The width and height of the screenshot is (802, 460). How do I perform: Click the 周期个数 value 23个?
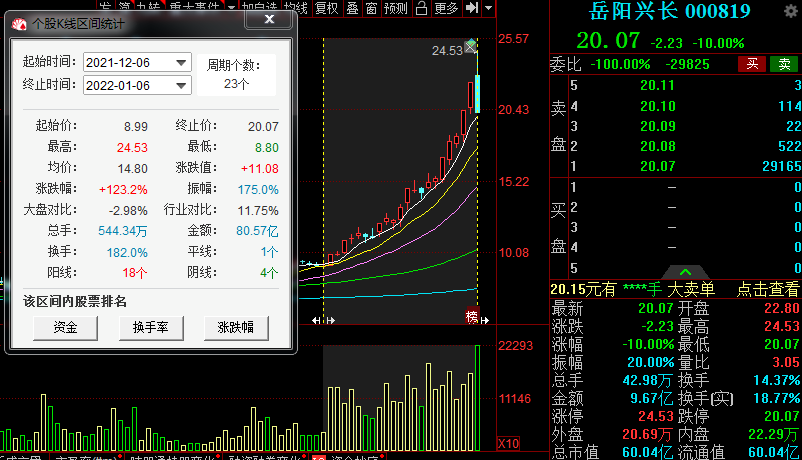[236, 83]
